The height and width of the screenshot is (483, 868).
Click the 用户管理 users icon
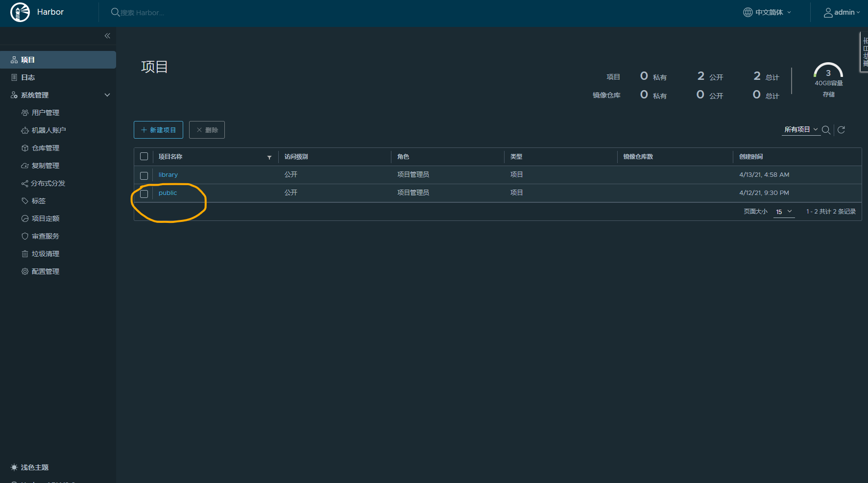point(25,113)
